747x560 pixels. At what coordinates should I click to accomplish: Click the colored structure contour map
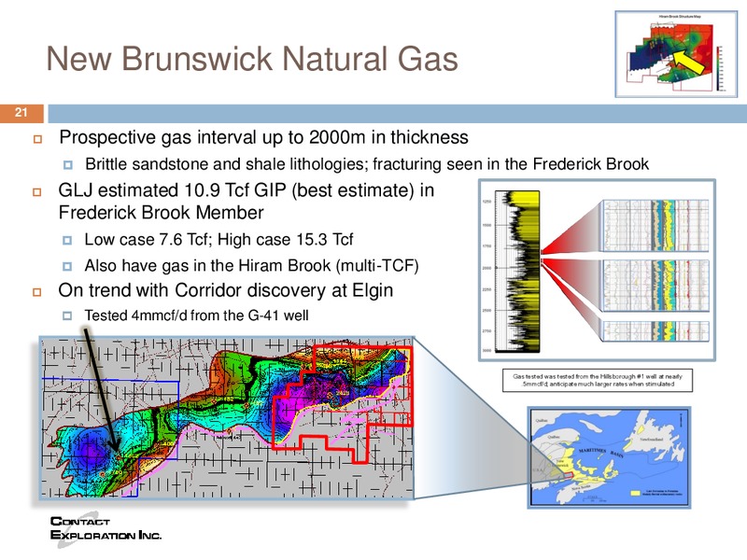pyautogui.click(x=226, y=417)
